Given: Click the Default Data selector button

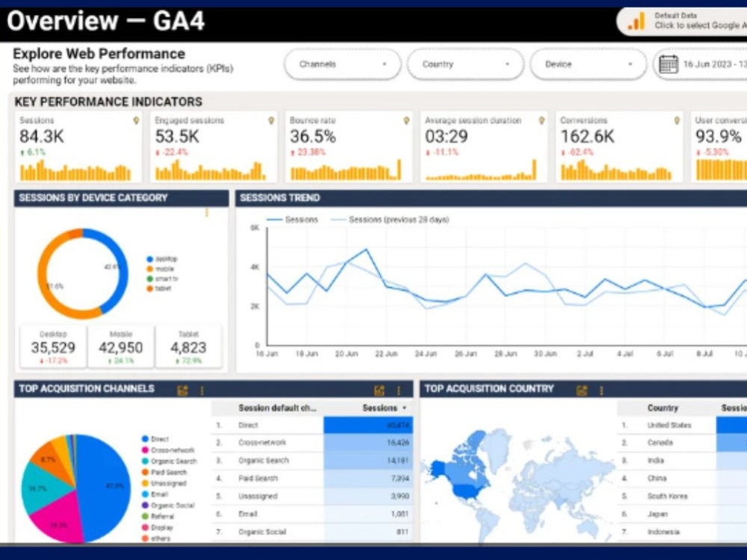Looking at the screenshot, I should pos(682,21).
